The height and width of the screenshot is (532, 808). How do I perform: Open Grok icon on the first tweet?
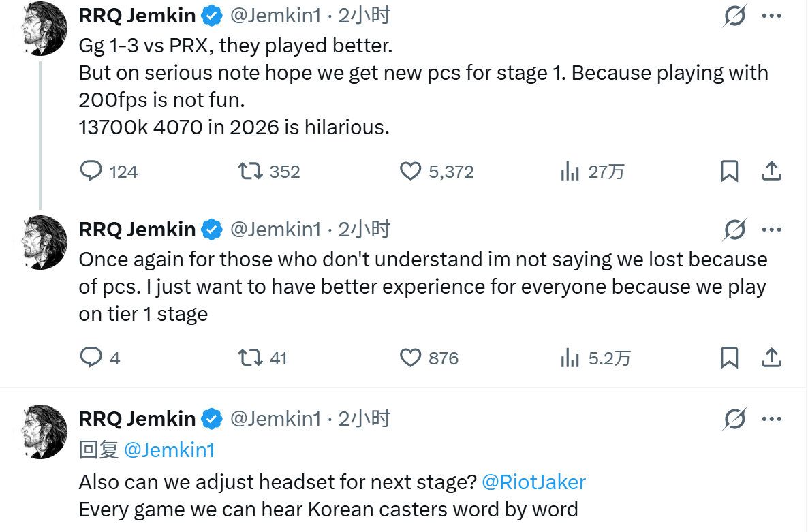[x=734, y=16]
